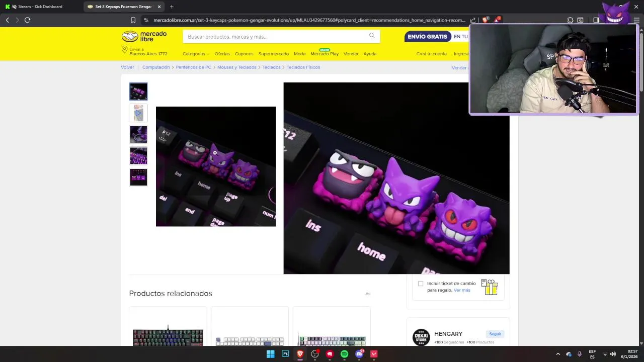The height and width of the screenshot is (362, 644).
Task: Open the Windows Start button
Action: tap(270, 354)
